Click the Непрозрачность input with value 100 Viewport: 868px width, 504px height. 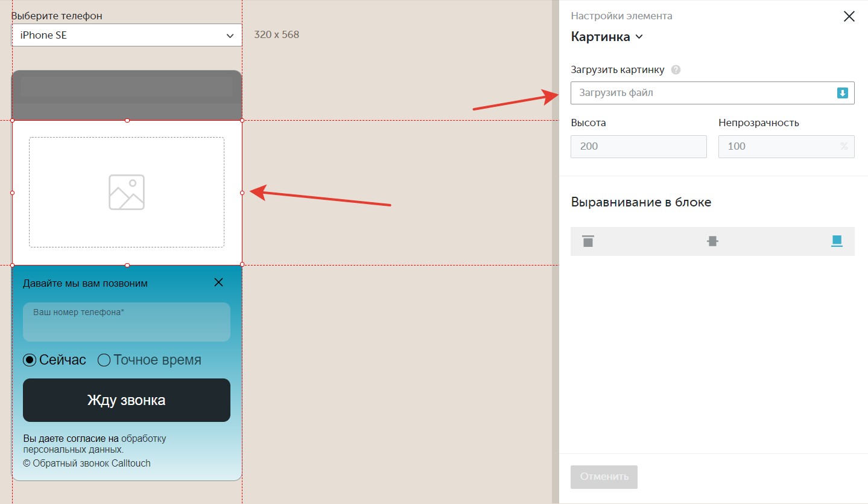click(786, 147)
